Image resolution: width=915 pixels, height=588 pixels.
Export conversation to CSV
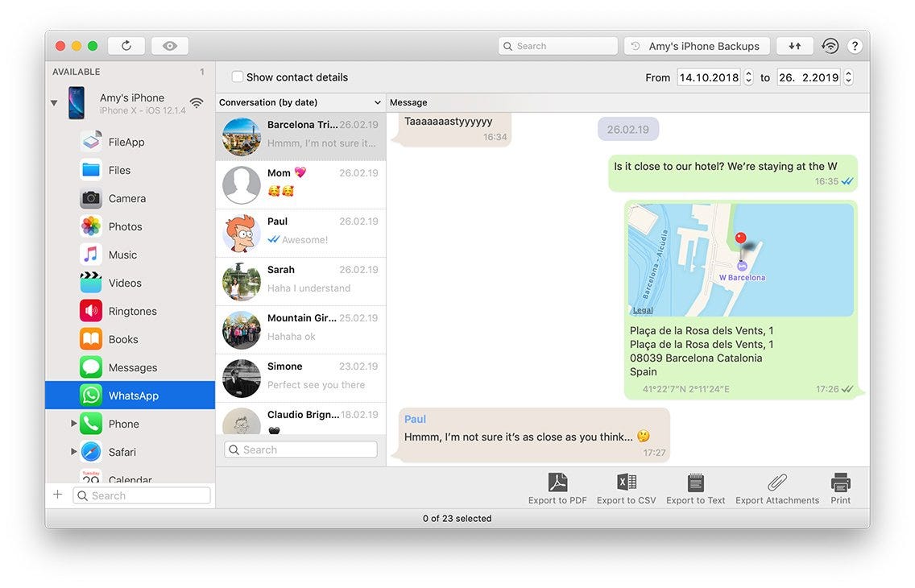(626, 489)
